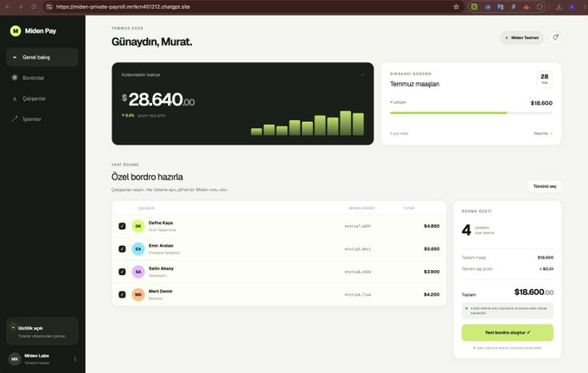The image size is (588, 373).
Task: Click the tallest bar in balance chart
Action: pos(346,123)
